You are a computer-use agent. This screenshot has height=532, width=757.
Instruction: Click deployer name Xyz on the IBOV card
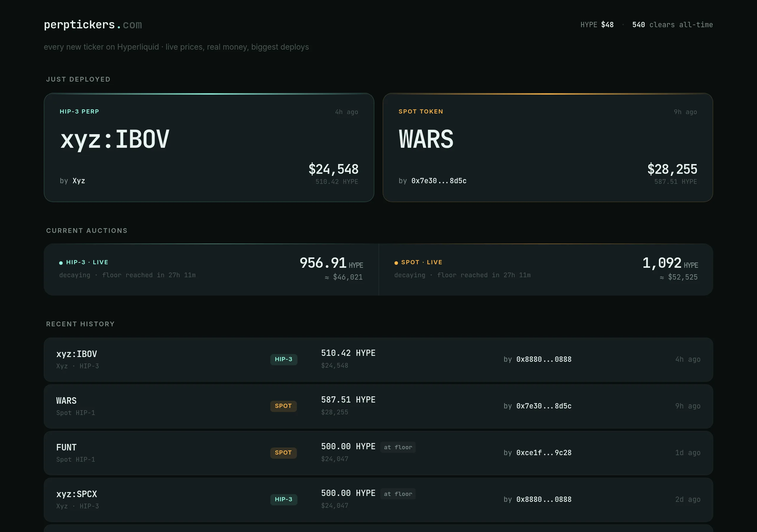tap(79, 181)
